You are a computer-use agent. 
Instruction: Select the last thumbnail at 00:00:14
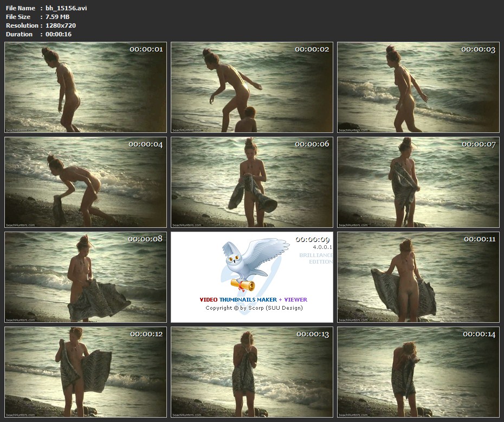pyautogui.click(x=418, y=372)
